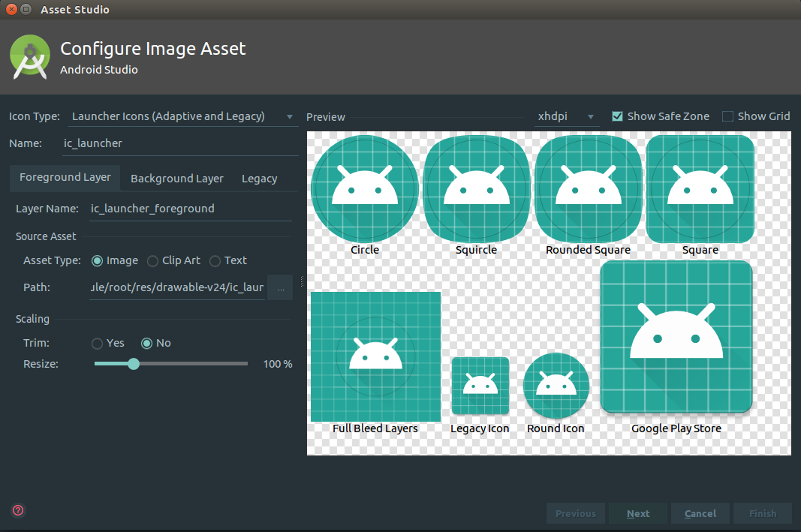The height and width of the screenshot is (532, 801).
Task: Click the Rounded Square icon preview
Action: click(589, 188)
